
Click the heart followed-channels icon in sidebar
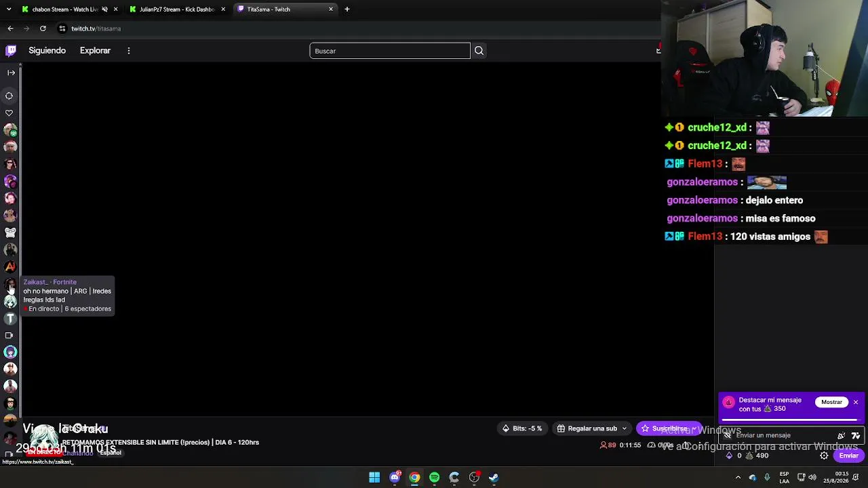click(x=9, y=113)
